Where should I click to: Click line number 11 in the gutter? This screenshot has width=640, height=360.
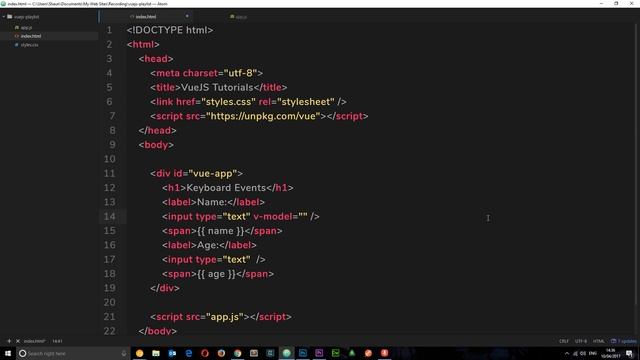tap(109, 173)
